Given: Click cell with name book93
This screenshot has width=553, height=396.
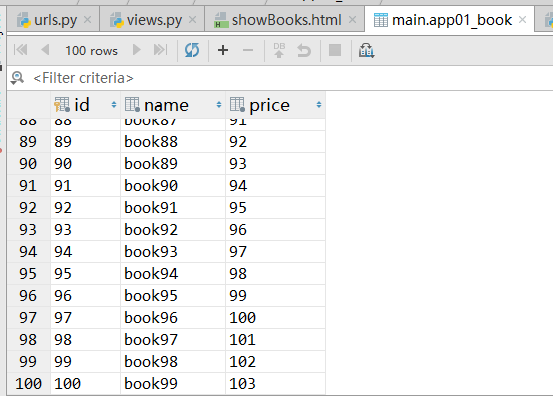Looking at the screenshot, I should (173, 252).
